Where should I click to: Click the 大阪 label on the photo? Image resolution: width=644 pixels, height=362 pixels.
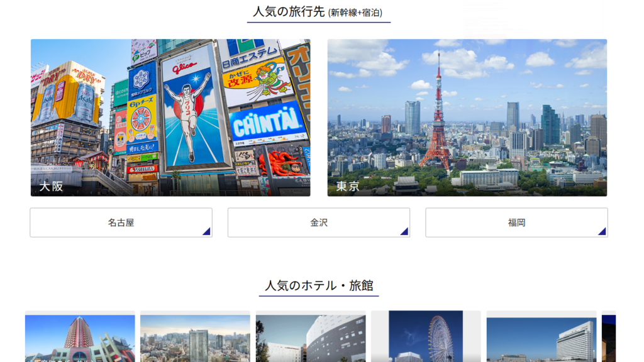point(51,187)
